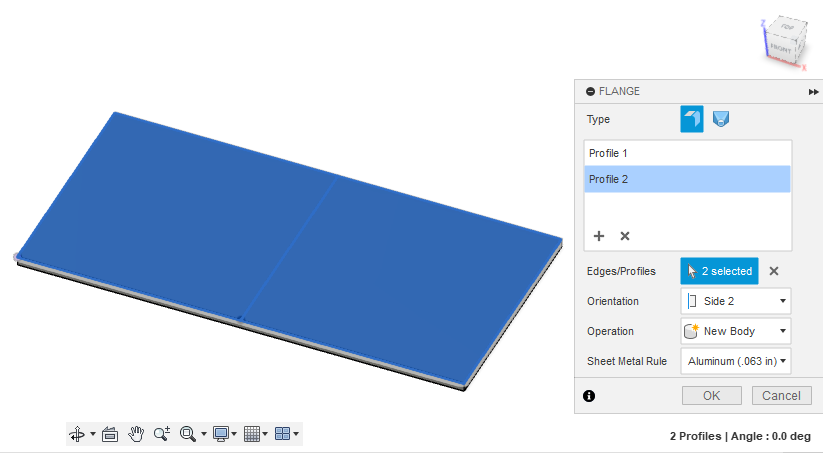Click the Viewports layout icon
This screenshot has width=823, height=453.
[282, 434]
